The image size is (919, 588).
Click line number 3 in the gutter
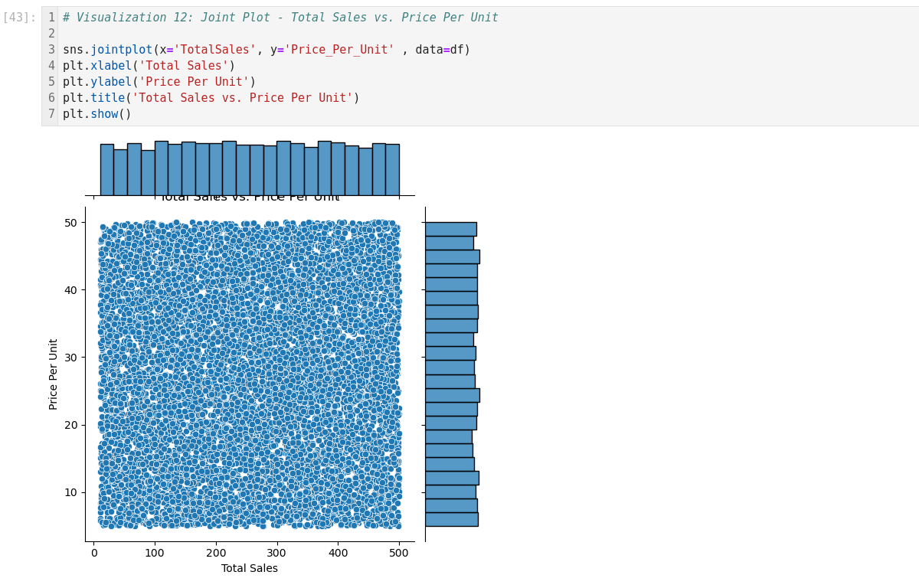[x=51, y=50]
